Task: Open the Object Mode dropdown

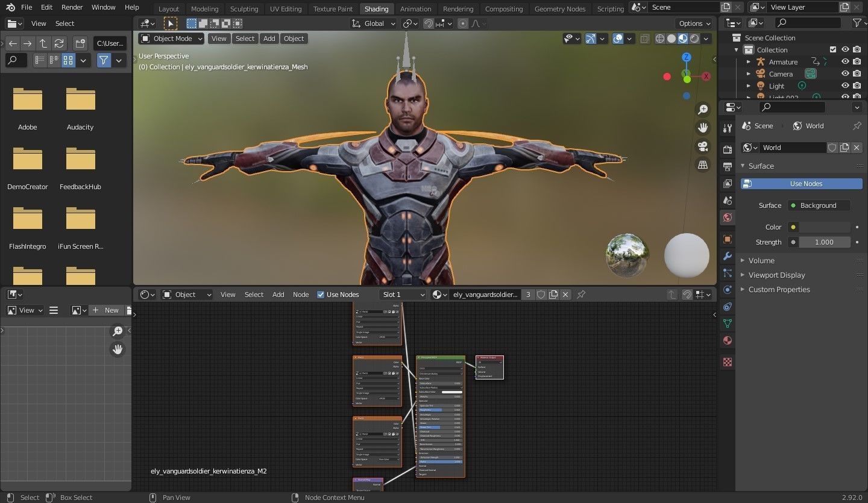Action: [172, 39]
